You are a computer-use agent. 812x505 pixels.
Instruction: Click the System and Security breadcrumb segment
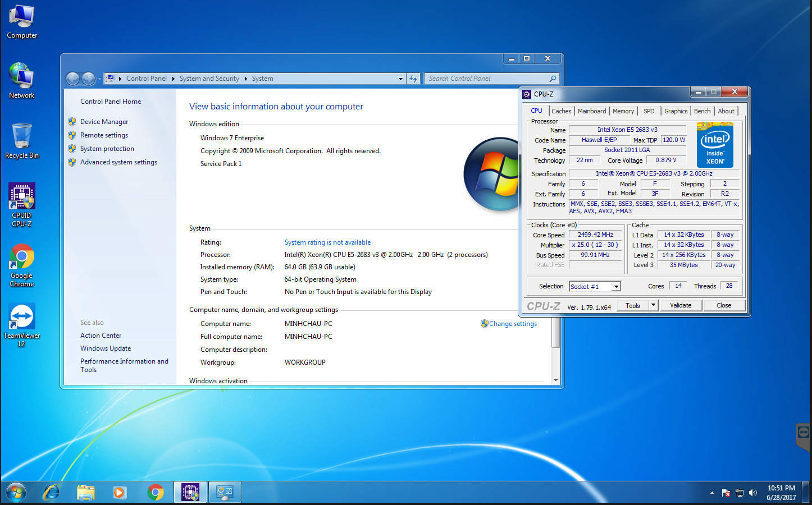209,79
